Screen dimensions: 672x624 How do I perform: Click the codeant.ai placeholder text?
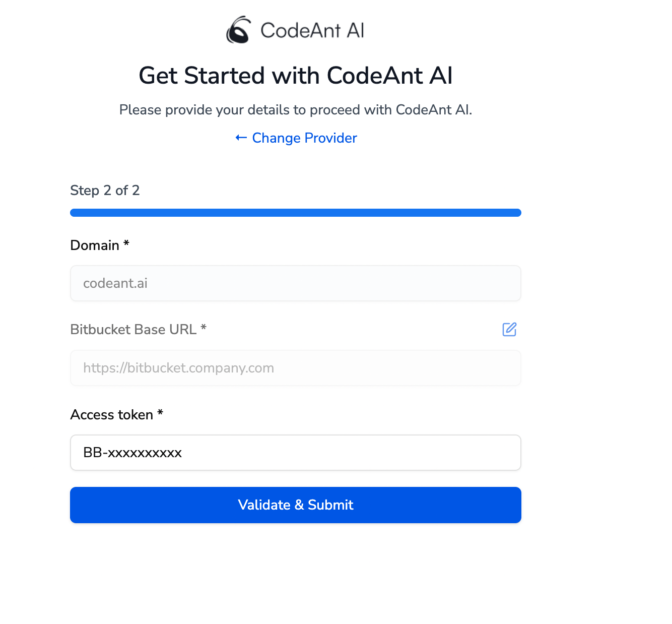(115, 283)
